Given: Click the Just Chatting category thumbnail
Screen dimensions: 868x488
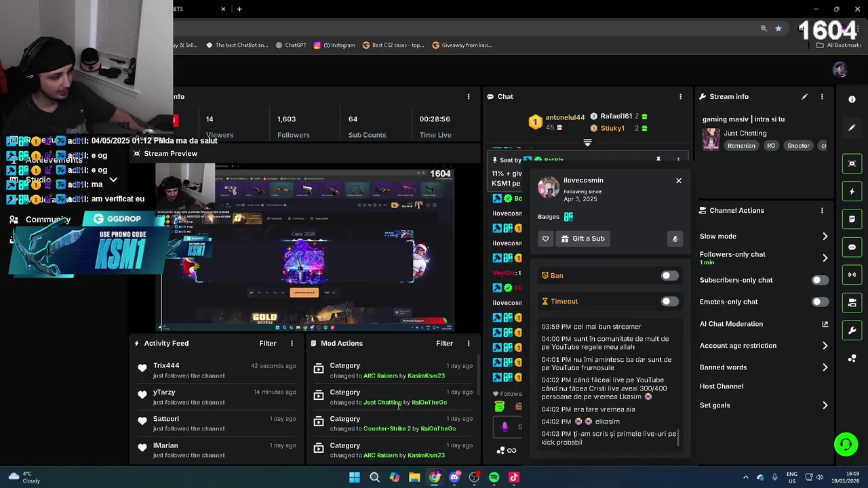Looking at the screenshot, I should point(711,139).
